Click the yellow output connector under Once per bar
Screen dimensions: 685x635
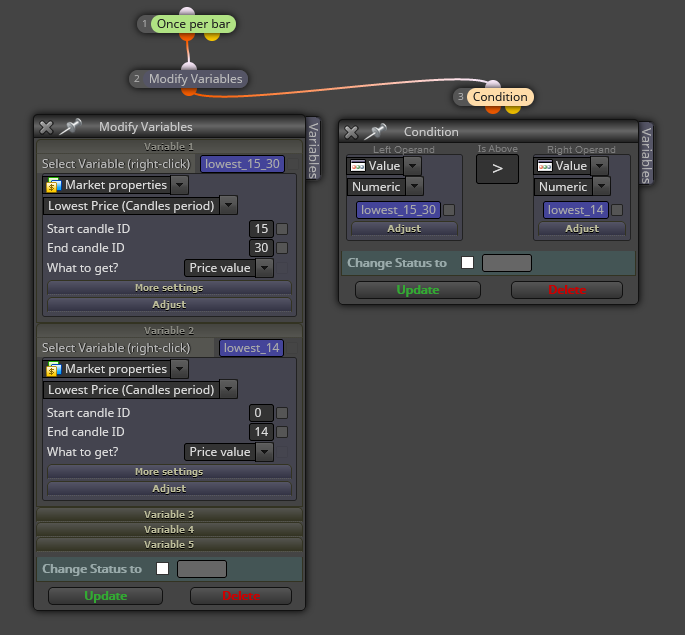pos(212,36)
